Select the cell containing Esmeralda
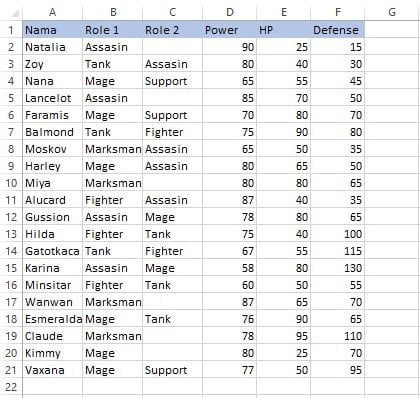Viewport: 420px width, 398px height. tap(52, 319)
